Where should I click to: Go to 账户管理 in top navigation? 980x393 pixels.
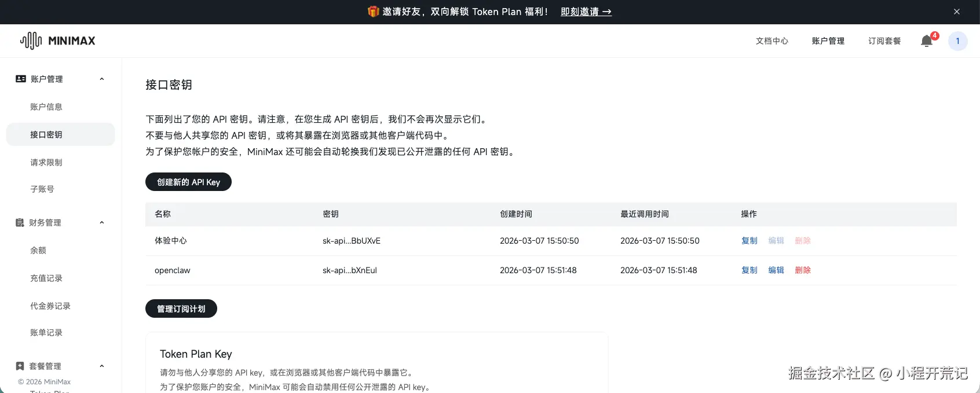(x=828, y=41)
